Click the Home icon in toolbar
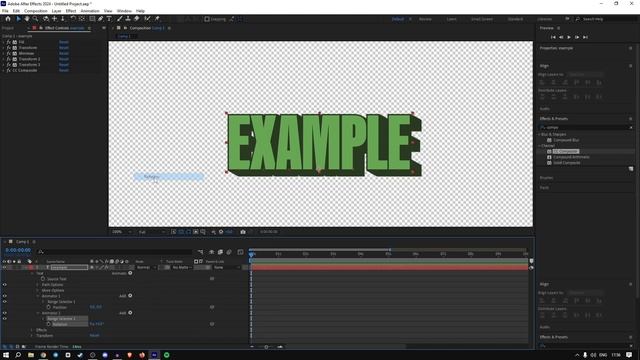The width and height of the screenshot is (640, 360). click(x=8, y=19)
